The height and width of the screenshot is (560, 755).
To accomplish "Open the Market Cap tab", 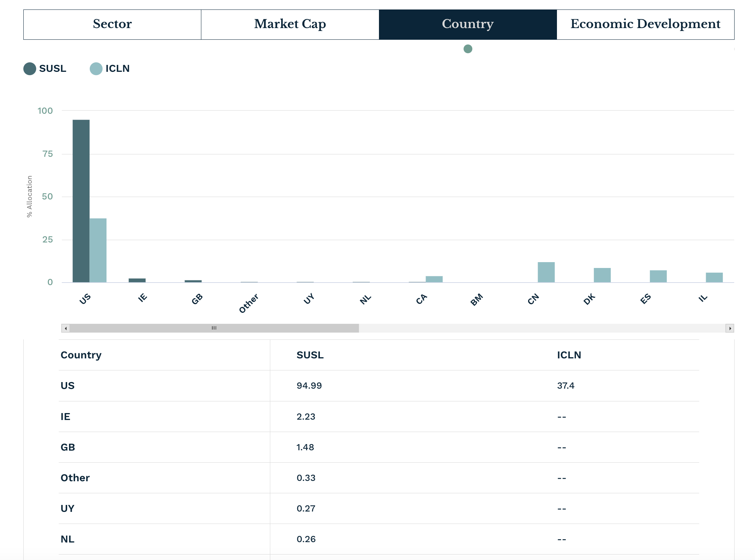I will 290,24.
